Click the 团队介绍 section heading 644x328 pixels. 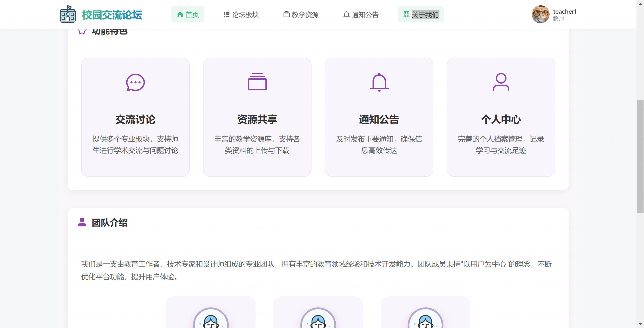110,223
